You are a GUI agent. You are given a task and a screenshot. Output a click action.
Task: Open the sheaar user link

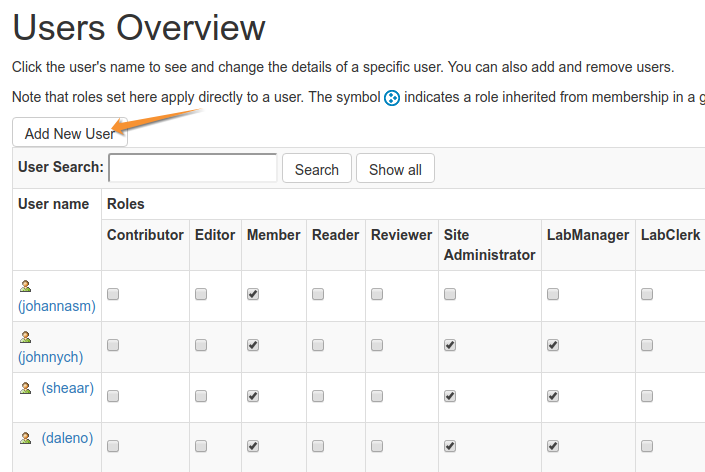coord(67,388)
